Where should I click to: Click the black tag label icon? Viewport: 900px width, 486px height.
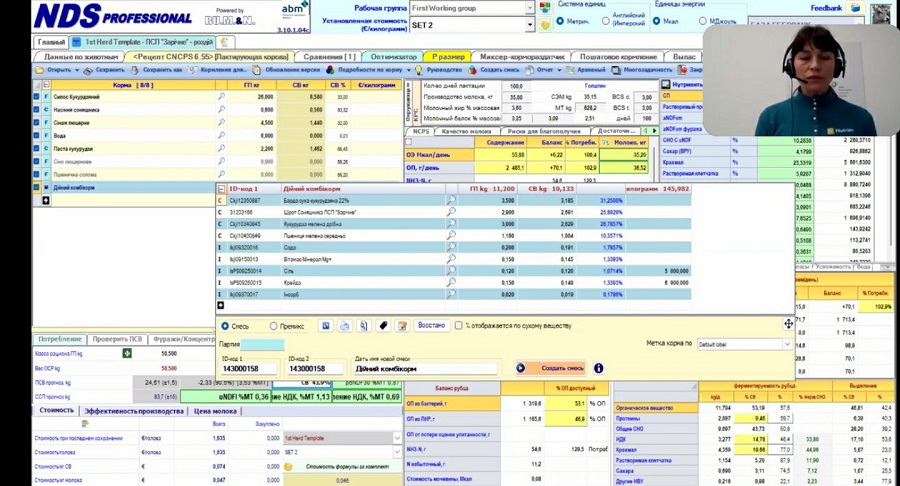coord(383,326)
